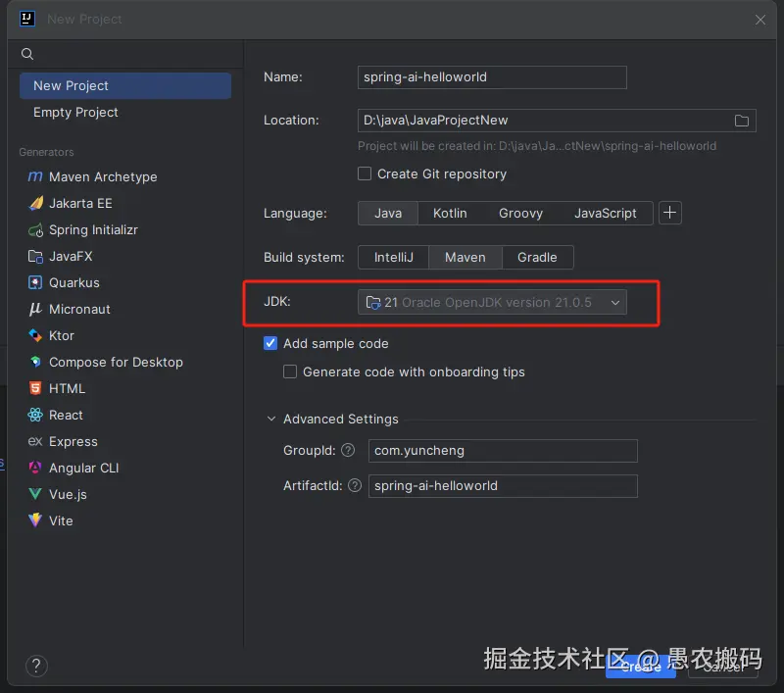Image resolution: width=784 pixels, height=693 pixels.
Task: Pick the JavaFX generator icon
Action: pos(35,257)
